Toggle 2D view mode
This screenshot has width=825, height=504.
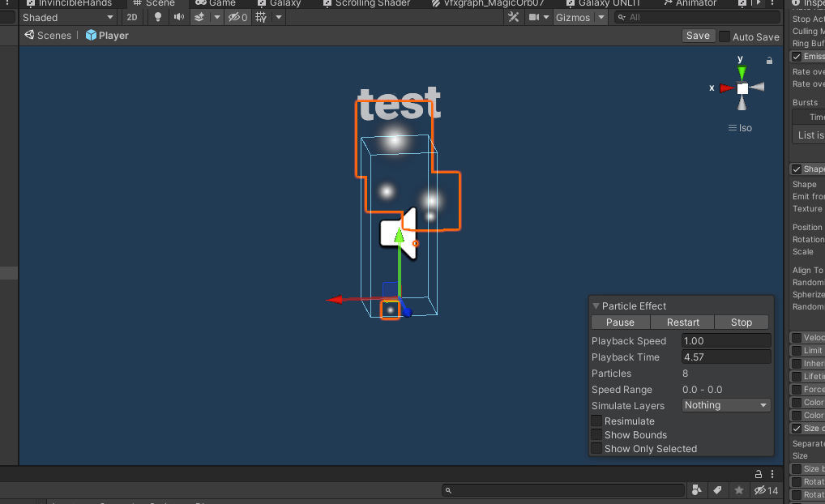pyautogui.click(x=131, y=17)
